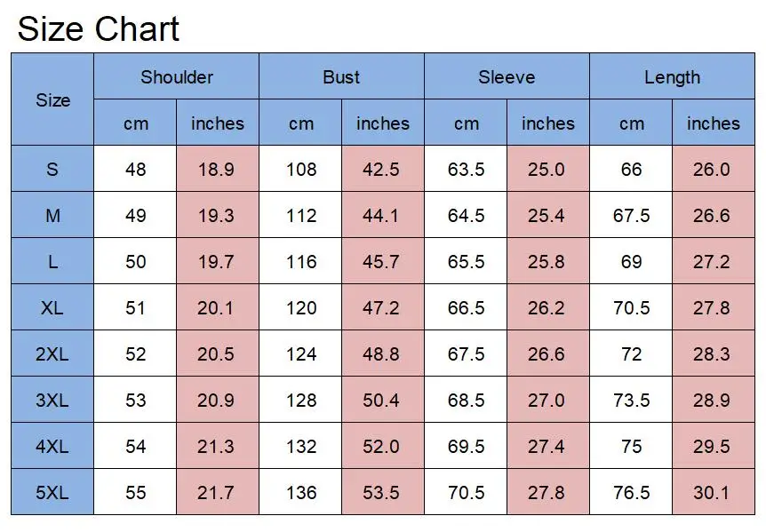Viewport: 766px width, 532px height.
Task: Click bust cell showing 53.5 inches
Action: coord(381,492)
